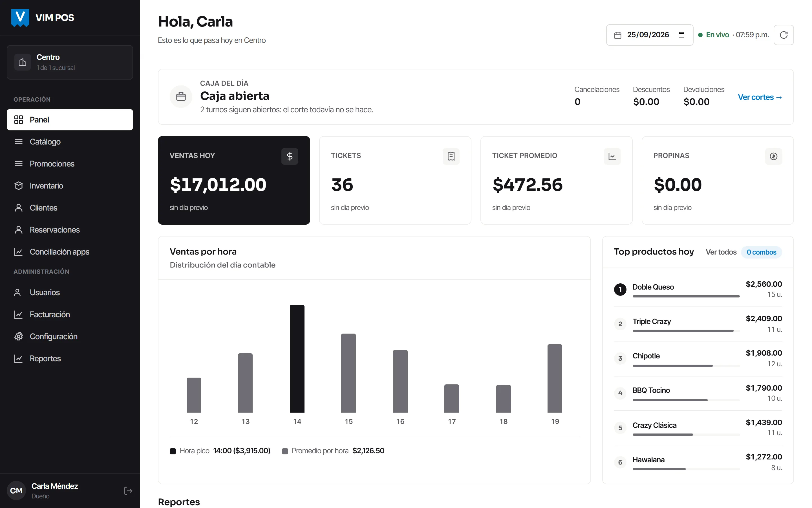Image resolution: width=812 pixels, height=508 pixels.
Task: Open Reportes in the sidebar
Action: pyautogui.click(x=70, y=358)
